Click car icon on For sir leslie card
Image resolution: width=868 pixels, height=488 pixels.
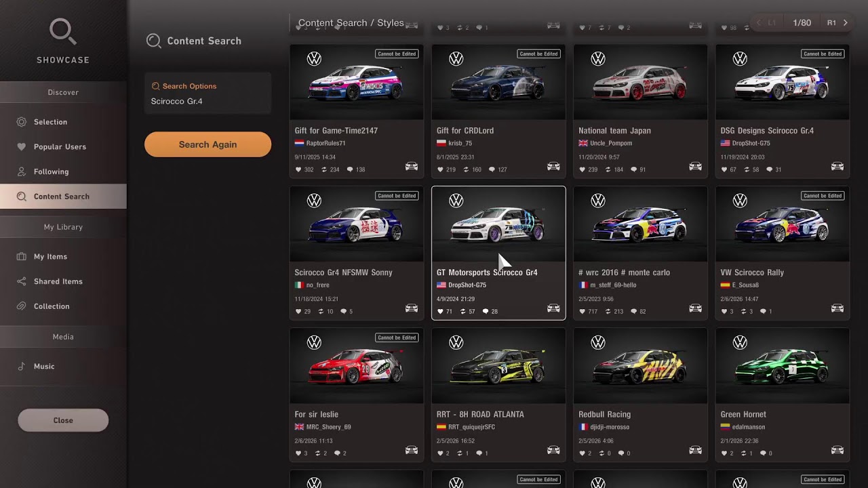coord(411,450)
